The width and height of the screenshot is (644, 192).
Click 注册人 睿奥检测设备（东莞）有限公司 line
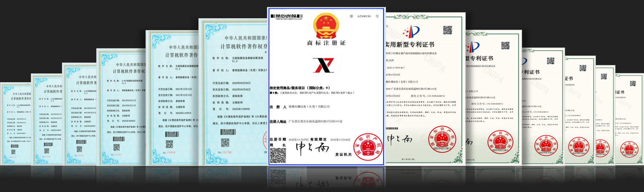pyautogui.click(x=300, y=107)
